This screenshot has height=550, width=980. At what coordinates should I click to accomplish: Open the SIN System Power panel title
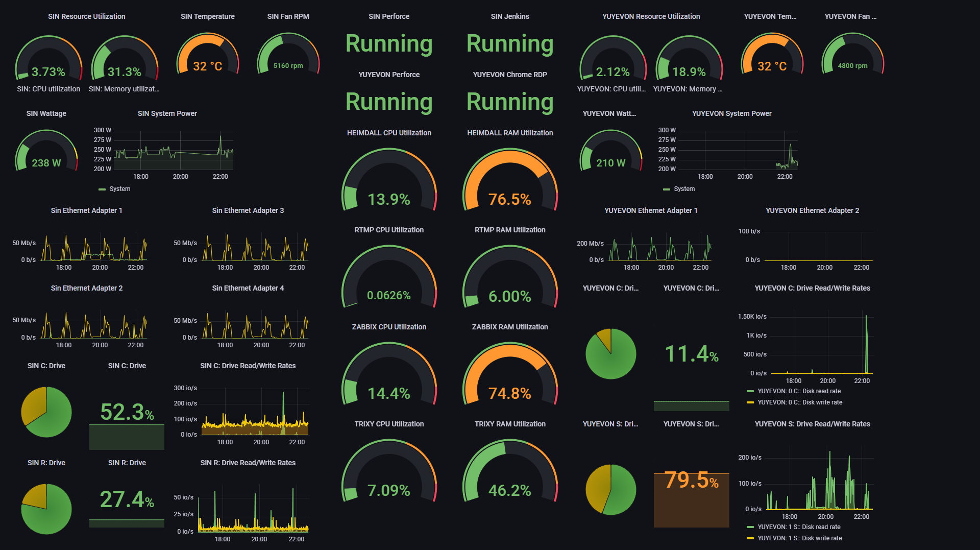[167, 113]
